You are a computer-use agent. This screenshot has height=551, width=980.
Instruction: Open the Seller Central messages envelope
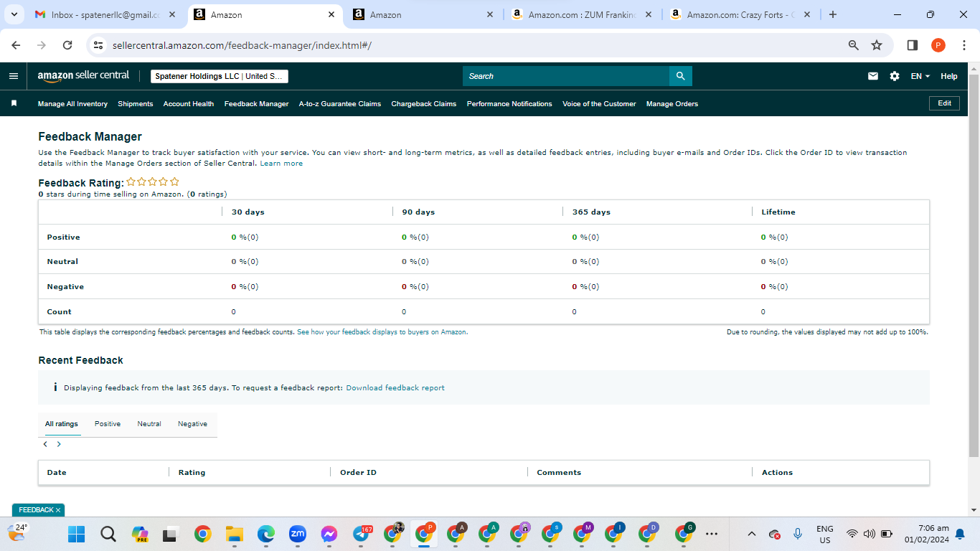pos(873,76)
